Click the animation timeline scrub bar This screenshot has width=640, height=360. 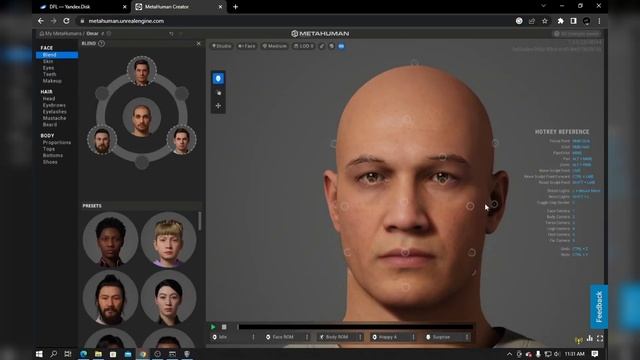[355, 327]
